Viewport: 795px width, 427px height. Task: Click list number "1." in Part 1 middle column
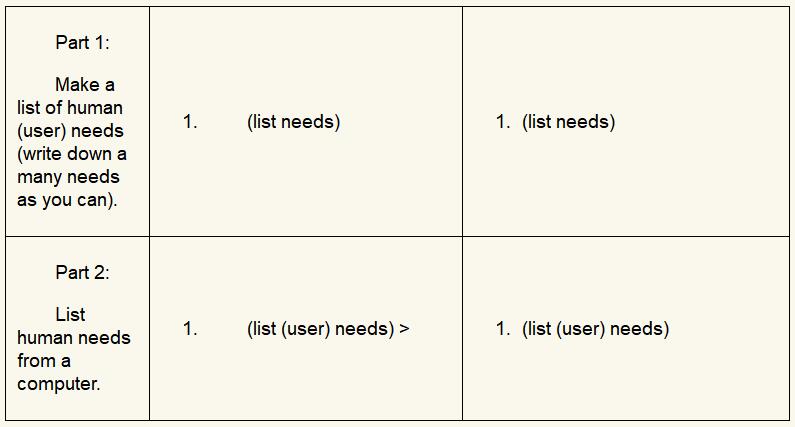click(x=190, y=122)
